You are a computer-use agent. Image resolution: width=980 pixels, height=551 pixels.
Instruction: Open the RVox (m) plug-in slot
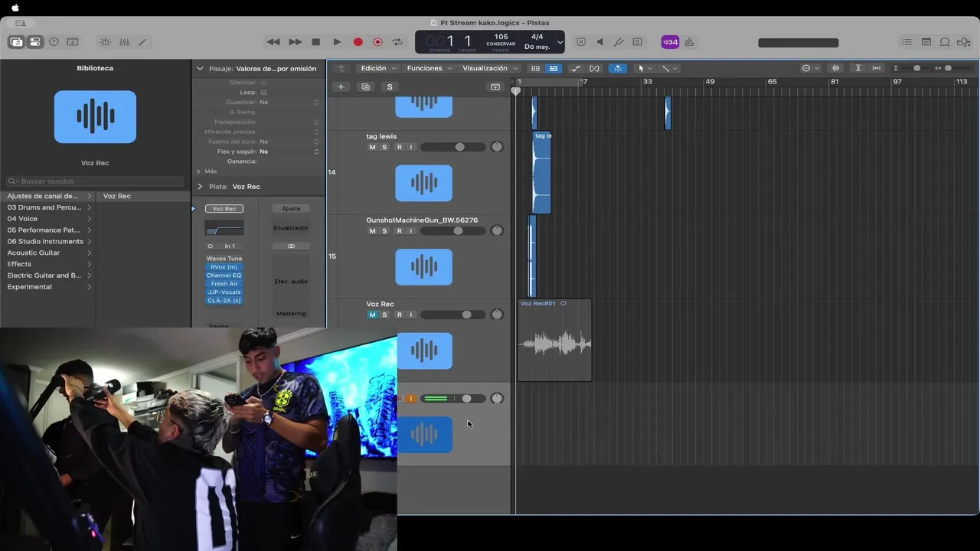pos(224,267)
